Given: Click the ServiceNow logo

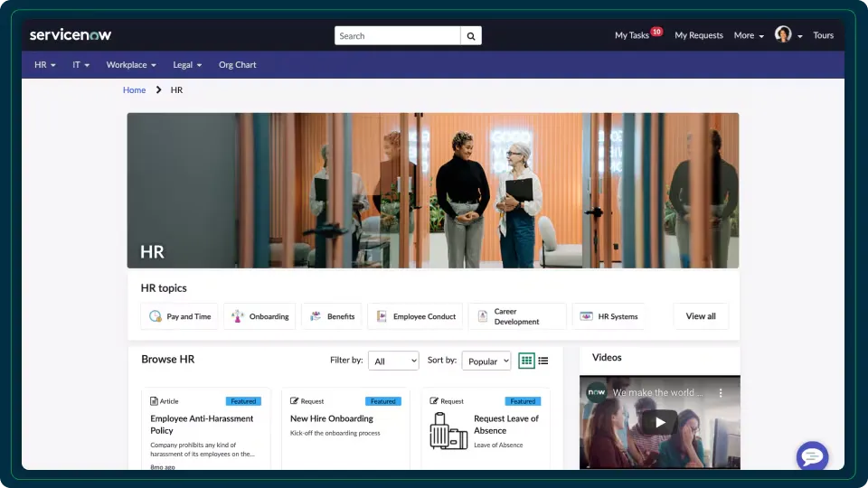Looking at the screenshot, I should point(71,35).
